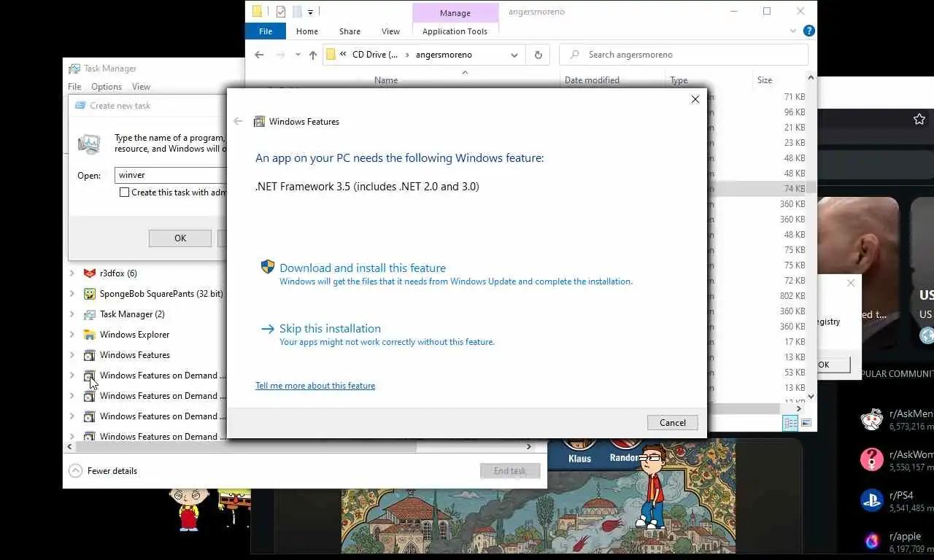Click the back arrow in Windows Features dialog

[238, 121]
